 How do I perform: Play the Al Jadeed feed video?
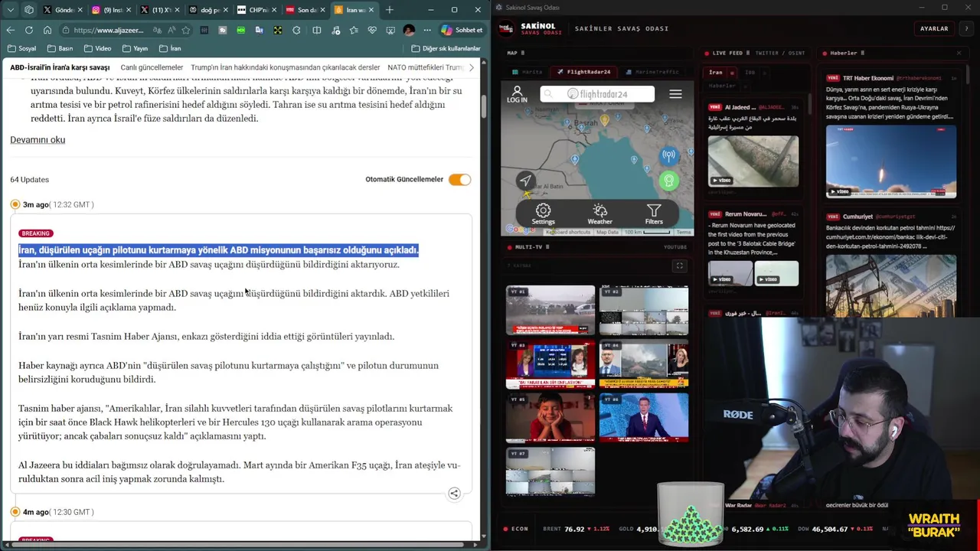[x=753, y=161]
